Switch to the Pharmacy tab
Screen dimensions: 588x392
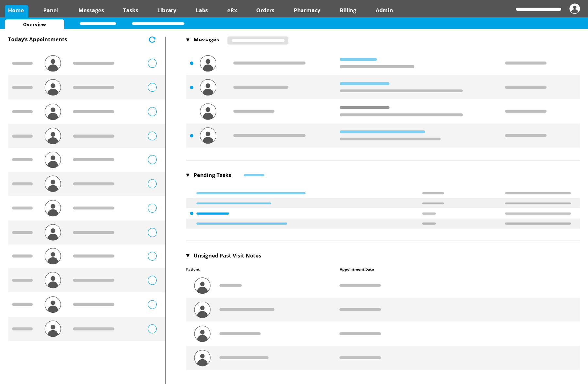pyautogui.click(x=307, y=10)
